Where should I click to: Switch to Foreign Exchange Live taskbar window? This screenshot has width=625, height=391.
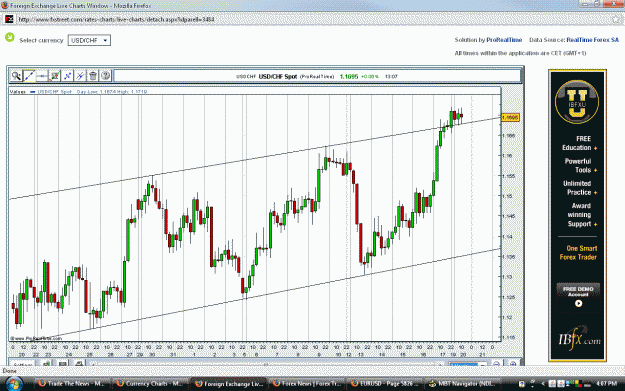pyautogui.click(x=228, y=384)
